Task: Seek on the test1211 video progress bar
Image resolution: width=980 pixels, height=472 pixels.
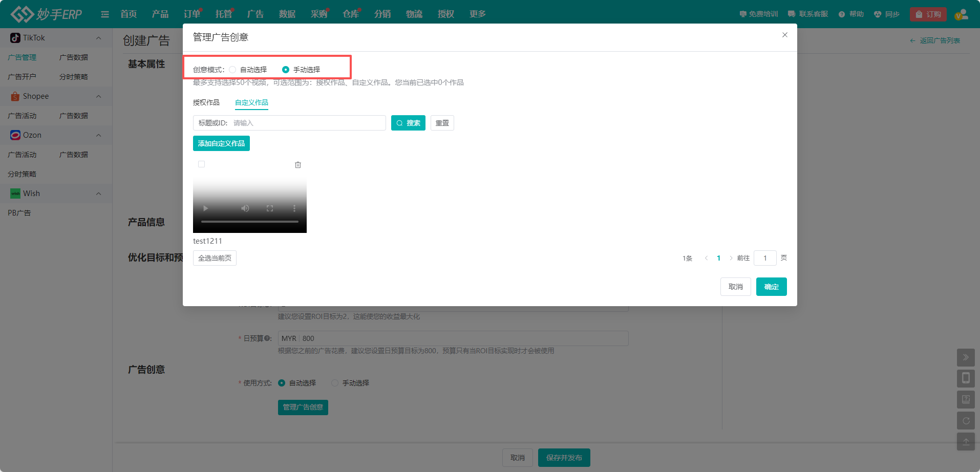Action: pyautogui.click(x=250, y=222)
